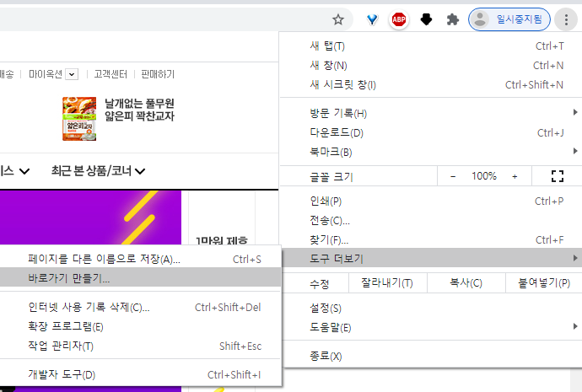Select 종료(X) to exit Chrome
Screen dimensions: 582x392
point(430,356)
